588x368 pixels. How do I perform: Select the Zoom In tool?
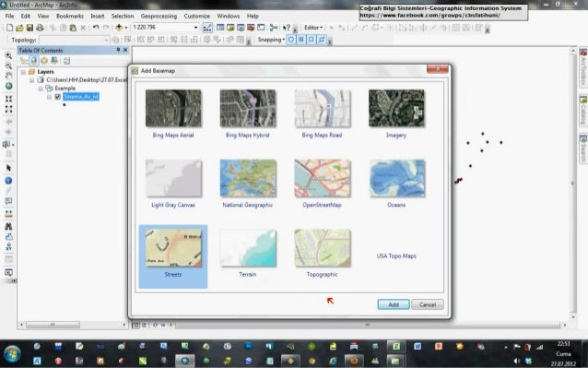coord(8,55)
